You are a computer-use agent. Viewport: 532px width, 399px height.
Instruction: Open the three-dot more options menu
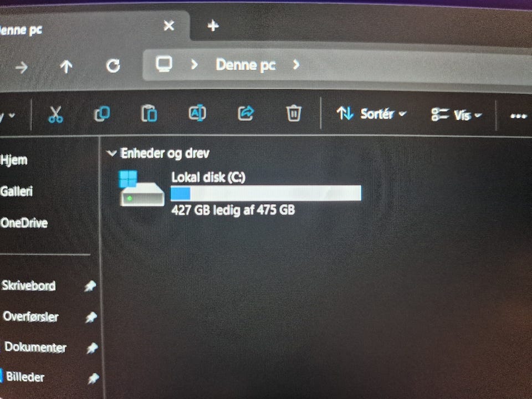pos(519,116)
